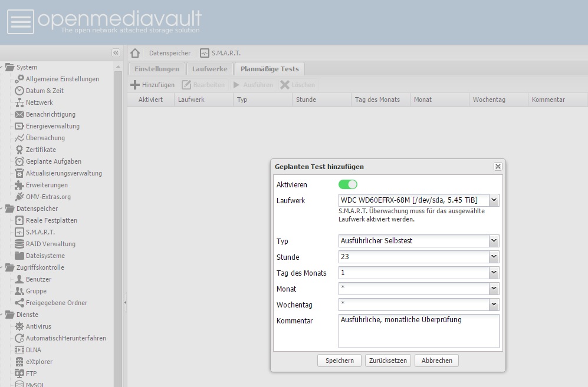Switch to the Laufwerke tab
Image resolution: width=588 pixels, height=387 pixels.
click(x=209, y=69)
